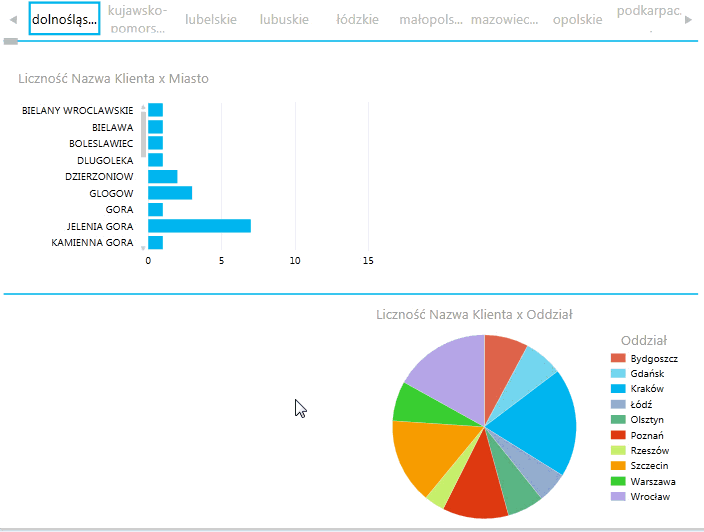This screenshot has height=532, width=704.
Task: Open the opolskie region tab
Action: point(577,19)
